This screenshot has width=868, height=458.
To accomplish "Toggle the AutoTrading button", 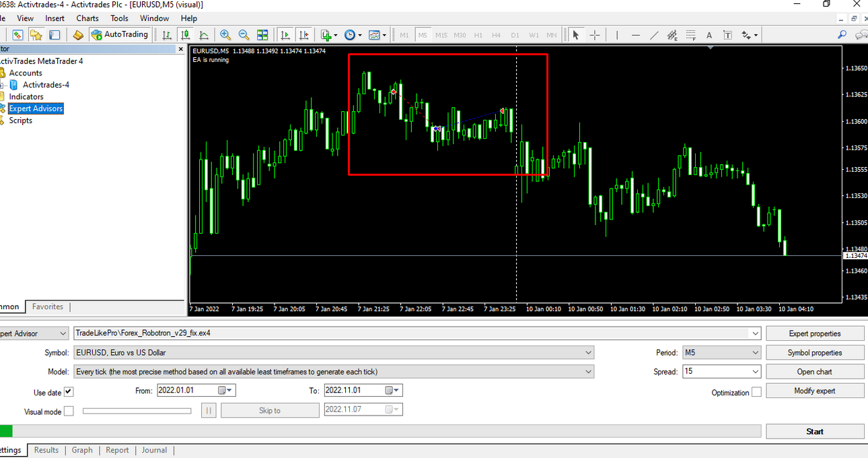I will 120,35.
